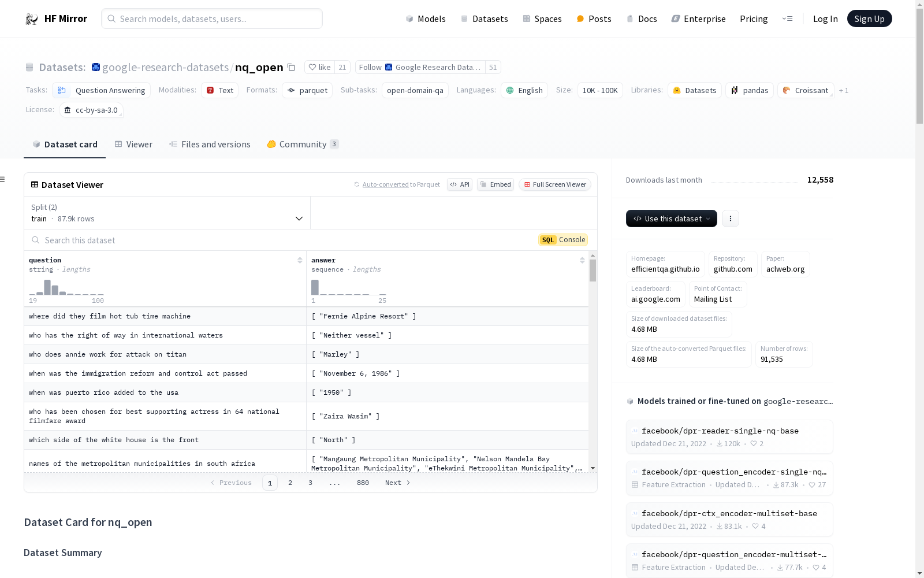Click the dataset table vertical scrollbar
Screen dimensions: 924x578
pyautogui.click(x=593, y=271)
